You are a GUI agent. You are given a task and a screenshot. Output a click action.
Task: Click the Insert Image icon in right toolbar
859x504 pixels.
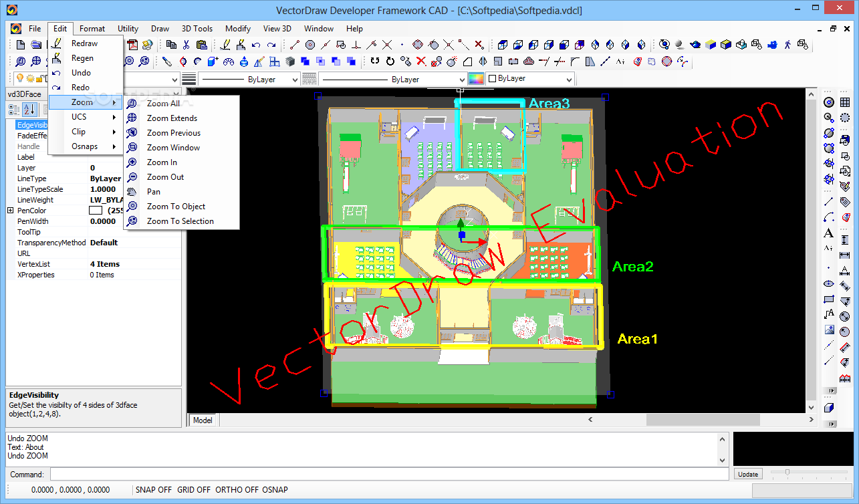pyautogui.click(x=829, y=330)
